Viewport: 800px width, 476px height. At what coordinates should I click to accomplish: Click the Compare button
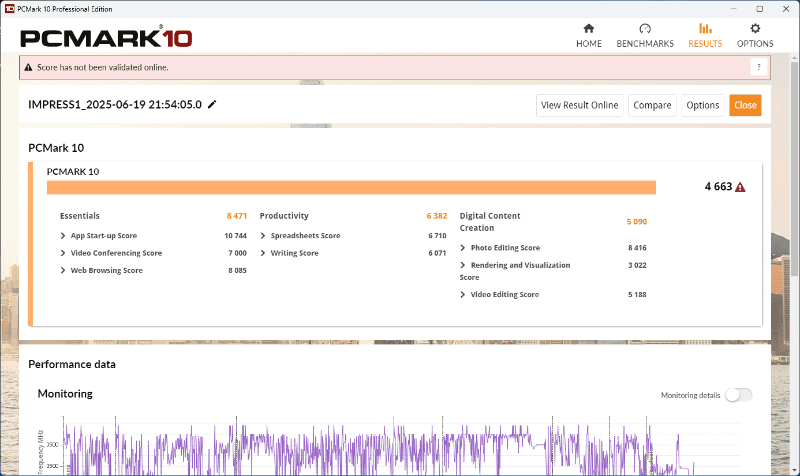click(652, 105)
